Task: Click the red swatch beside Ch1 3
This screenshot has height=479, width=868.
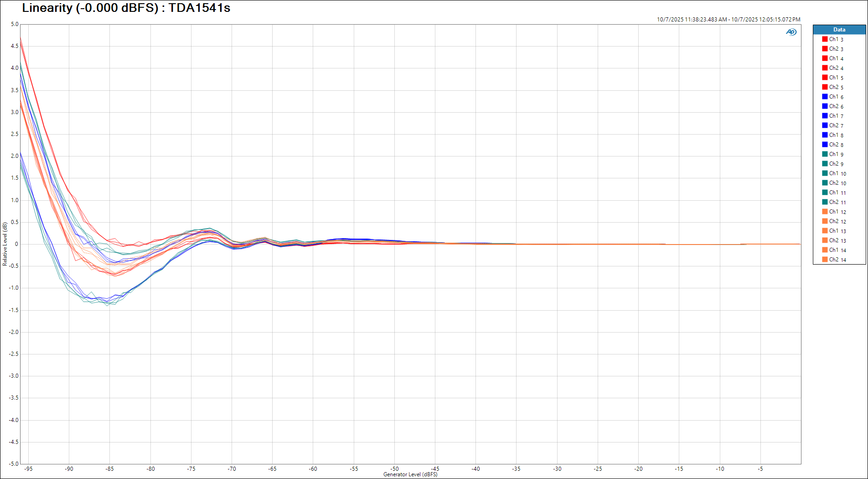Action: 825,39
